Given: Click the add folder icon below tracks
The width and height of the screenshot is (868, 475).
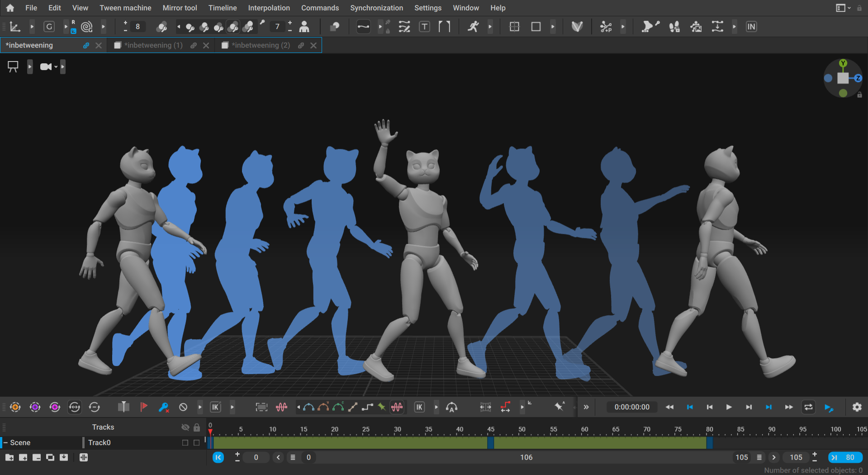Looking at the screenshot, I should pyautogui.click(x=9, y=457).
